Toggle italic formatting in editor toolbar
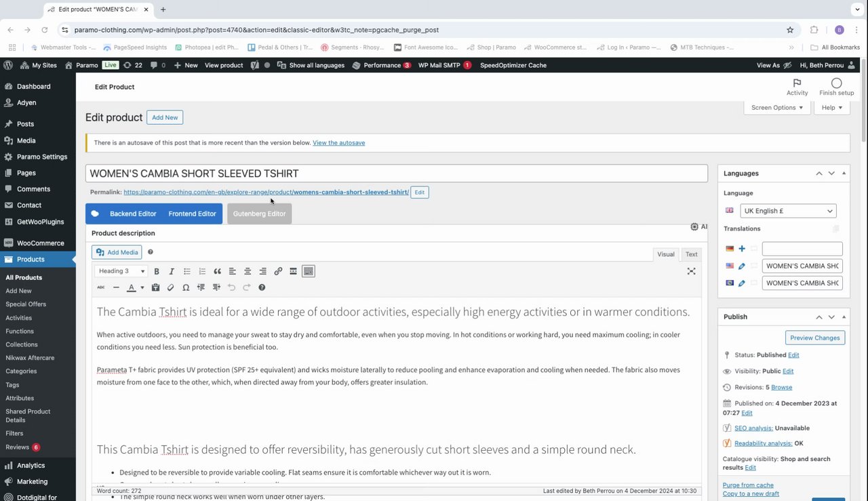Image resolution: width=868 pixels, height=501 pixels. click(x=172, y=271)
